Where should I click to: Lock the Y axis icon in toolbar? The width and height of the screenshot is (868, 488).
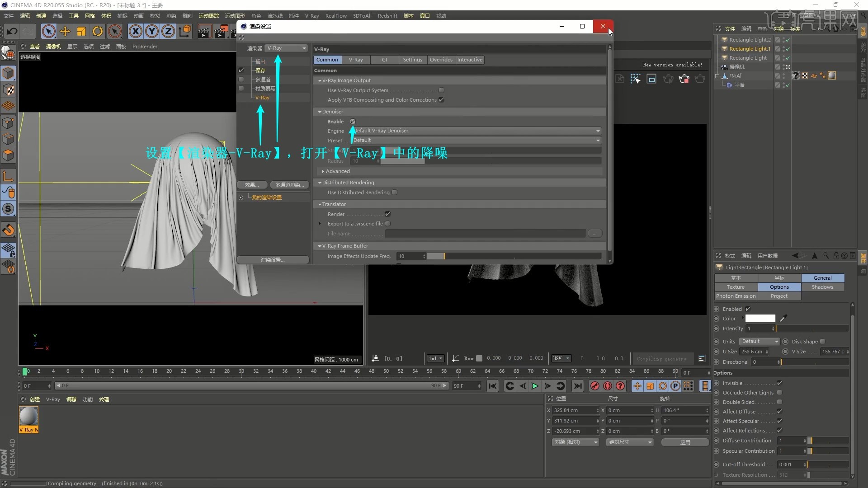point(151,31)
